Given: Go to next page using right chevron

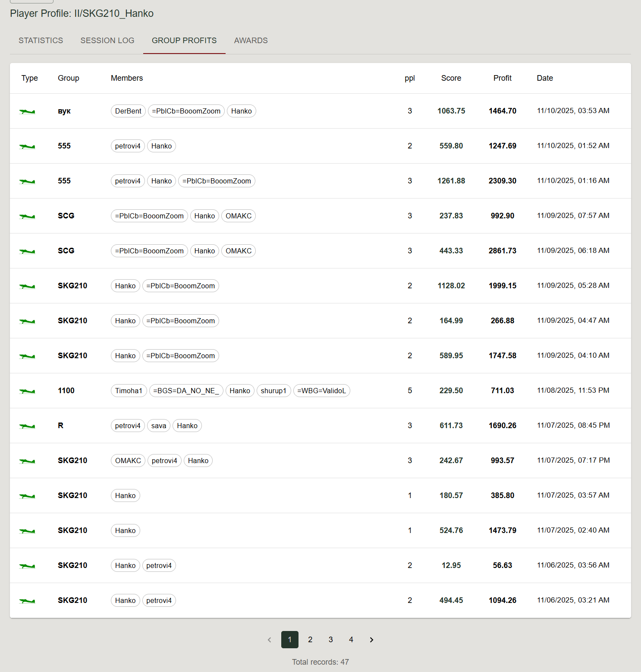Looking at the screenshot, I should 371,640.
